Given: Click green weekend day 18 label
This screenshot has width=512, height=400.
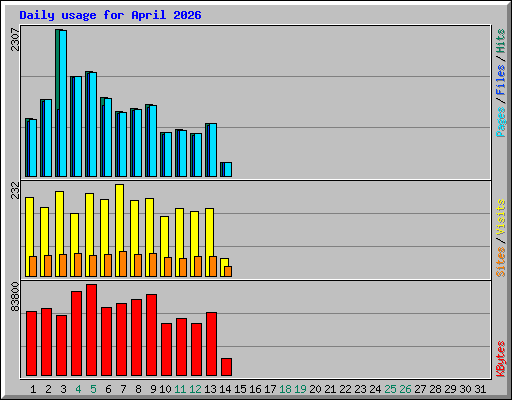Looking at the screenshot, I should coord(285,389).
